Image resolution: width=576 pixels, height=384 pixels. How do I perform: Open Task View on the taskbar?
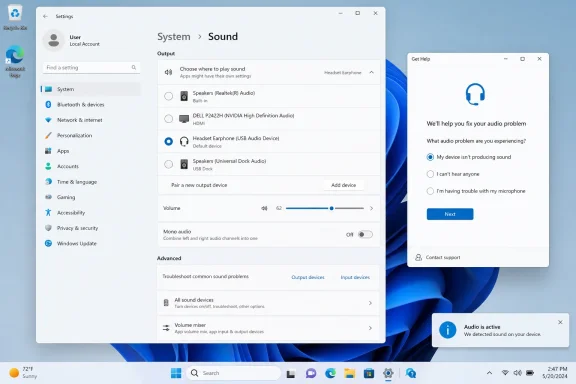pos(291,373)
